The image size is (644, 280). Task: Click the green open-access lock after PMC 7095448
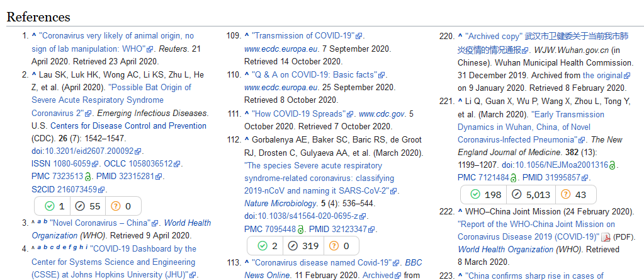pyautogui.click(x=301, y=229)
